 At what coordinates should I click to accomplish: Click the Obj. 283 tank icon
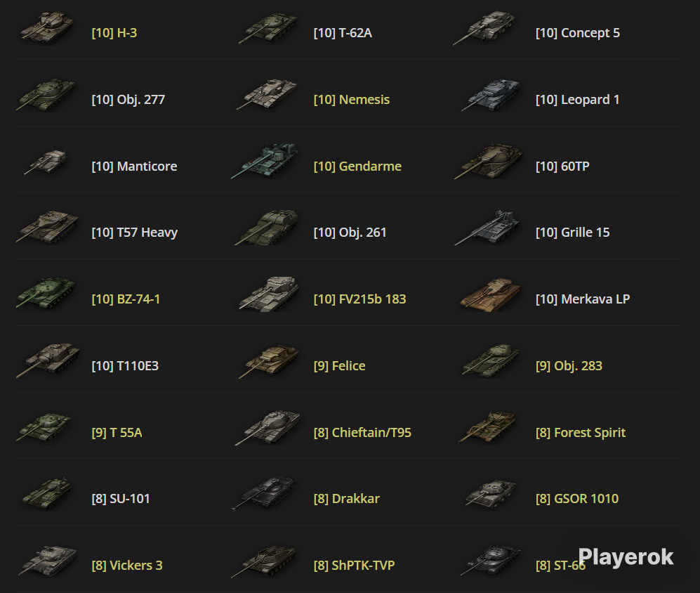point(490,360)
